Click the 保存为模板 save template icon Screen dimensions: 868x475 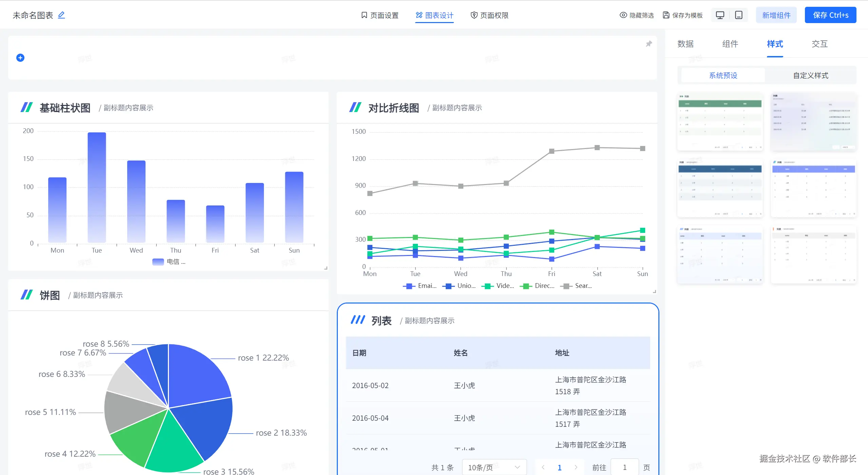[x=666, y=15]
